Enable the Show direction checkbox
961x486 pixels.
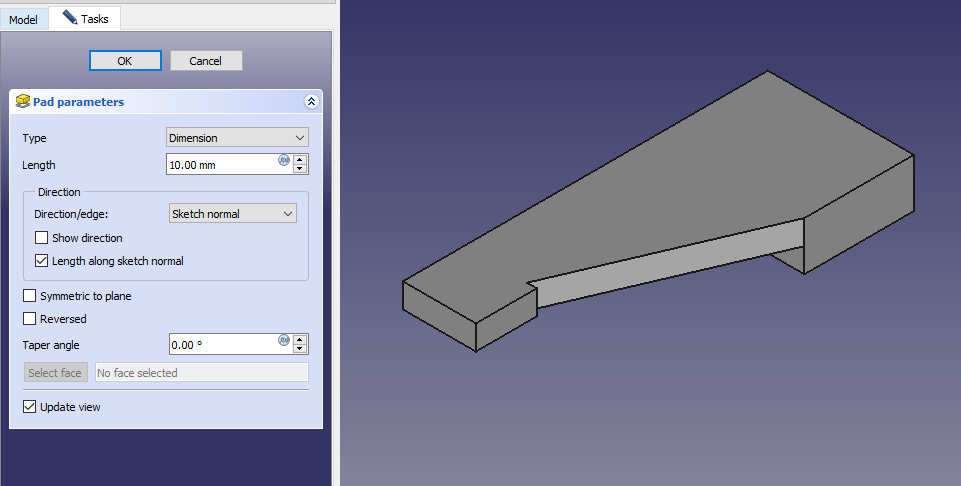[42, 238]
